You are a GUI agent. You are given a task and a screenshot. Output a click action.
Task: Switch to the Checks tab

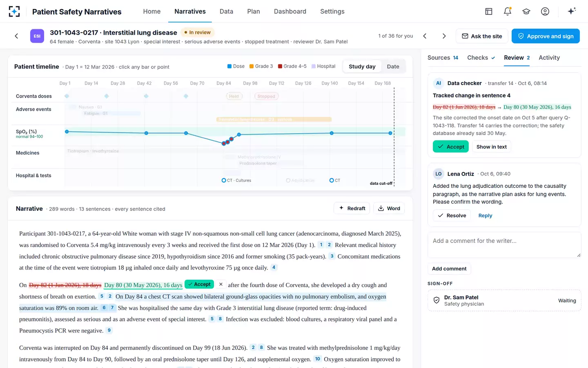481,58
